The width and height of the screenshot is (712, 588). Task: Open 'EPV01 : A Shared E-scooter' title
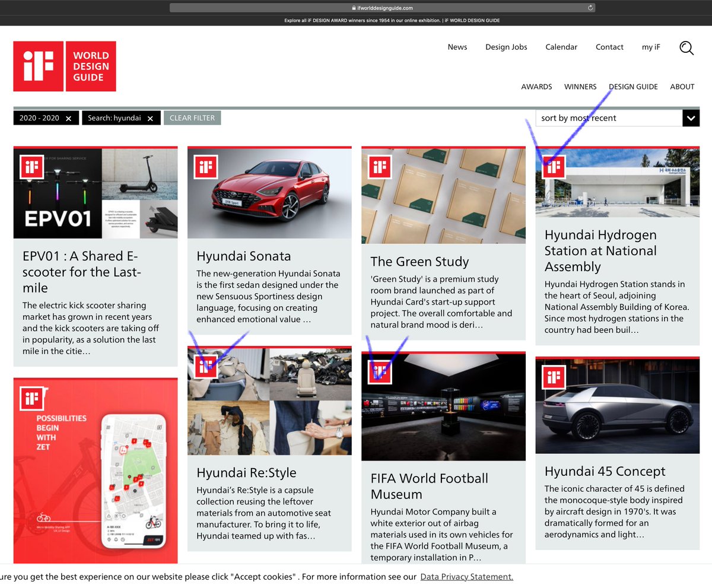point(82,272)
